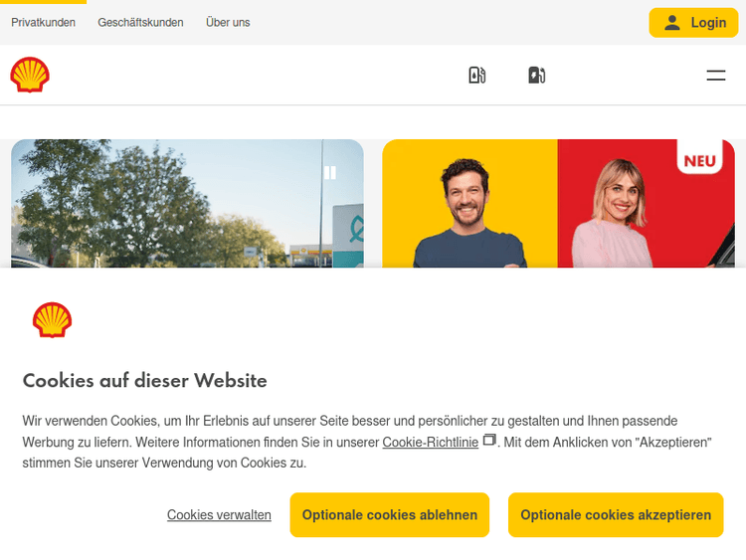Viewport: 746px width, 560px height.
Task: Pause the video in the left card
Action: tap(330, 172)
